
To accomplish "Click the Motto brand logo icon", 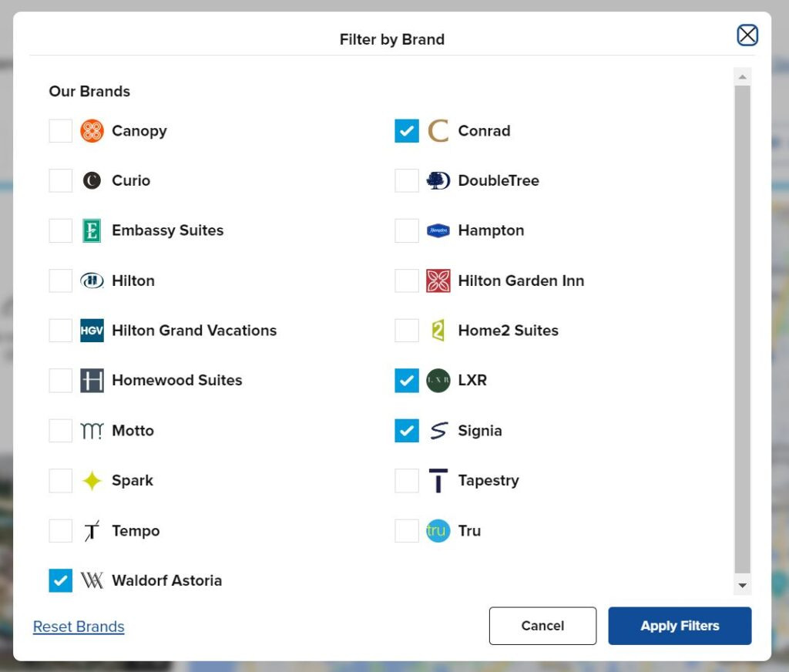I will (92, 431).
